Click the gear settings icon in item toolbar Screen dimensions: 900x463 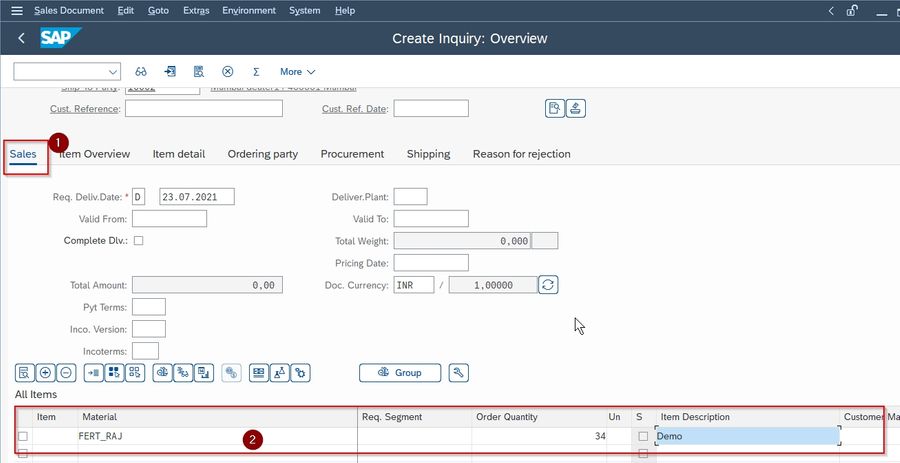click(x=300, y=373)
